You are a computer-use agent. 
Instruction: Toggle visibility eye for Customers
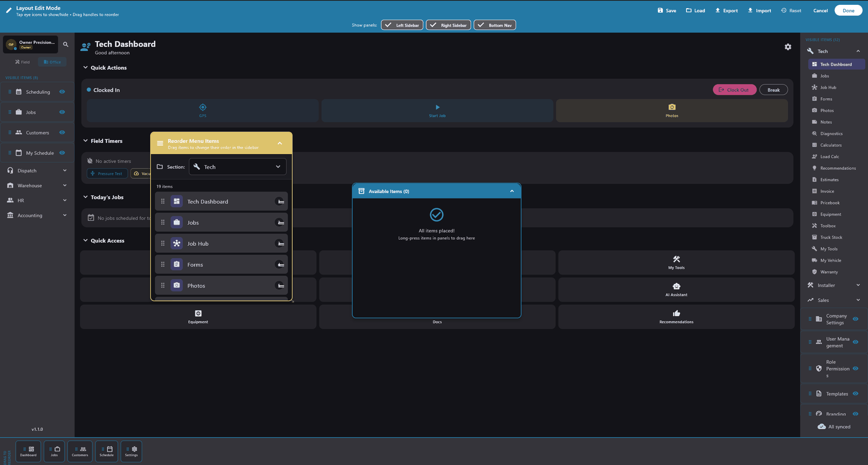coord(62,132)
